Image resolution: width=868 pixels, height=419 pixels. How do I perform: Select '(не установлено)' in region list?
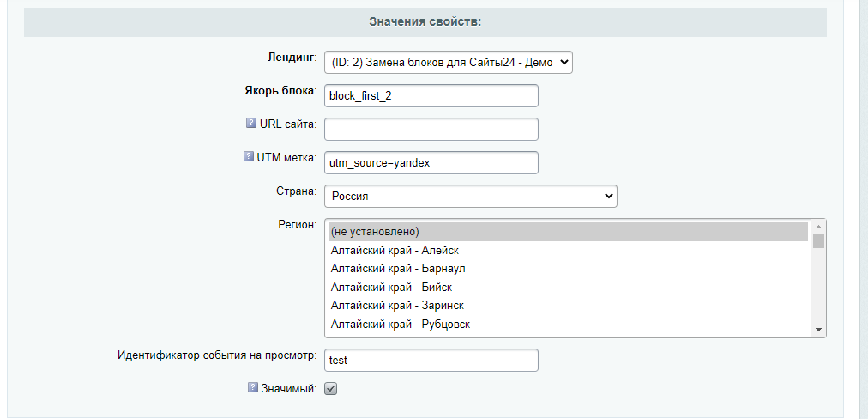click(x=567, y=232)
